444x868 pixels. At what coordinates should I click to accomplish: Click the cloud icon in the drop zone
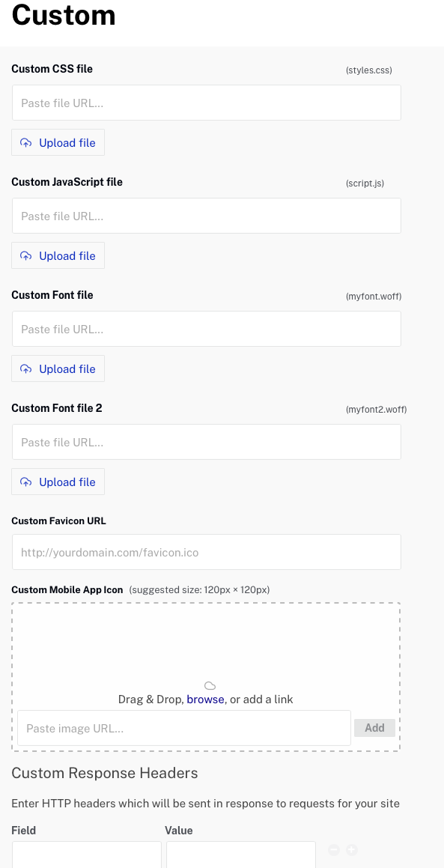pyautogui.click(x=210, y=686)
